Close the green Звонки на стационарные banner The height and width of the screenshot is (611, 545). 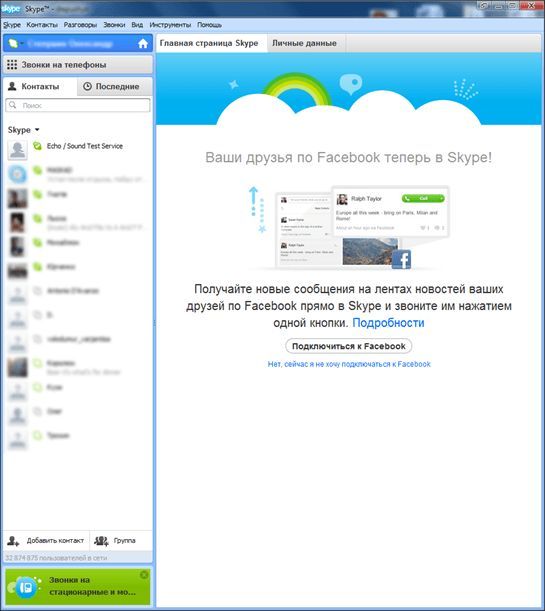(x=144, y=575)
